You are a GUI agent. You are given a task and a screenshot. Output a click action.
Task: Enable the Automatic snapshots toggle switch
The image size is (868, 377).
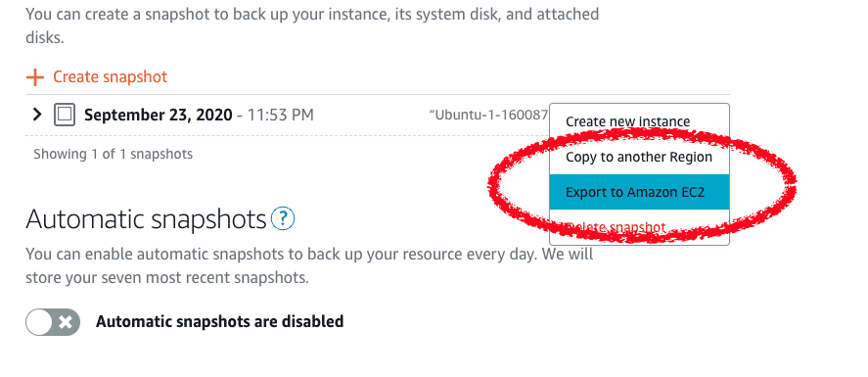pyautogui.click(x=53, y=321)
